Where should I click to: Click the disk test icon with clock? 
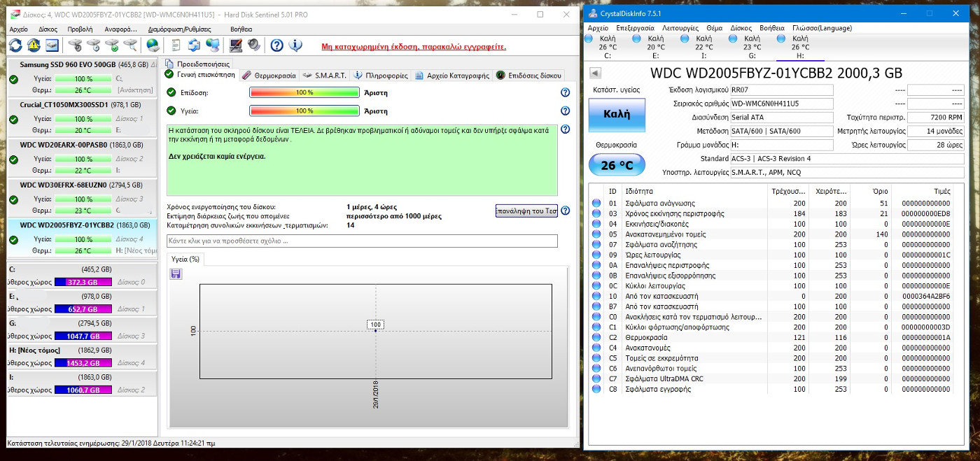coord(93,45)
